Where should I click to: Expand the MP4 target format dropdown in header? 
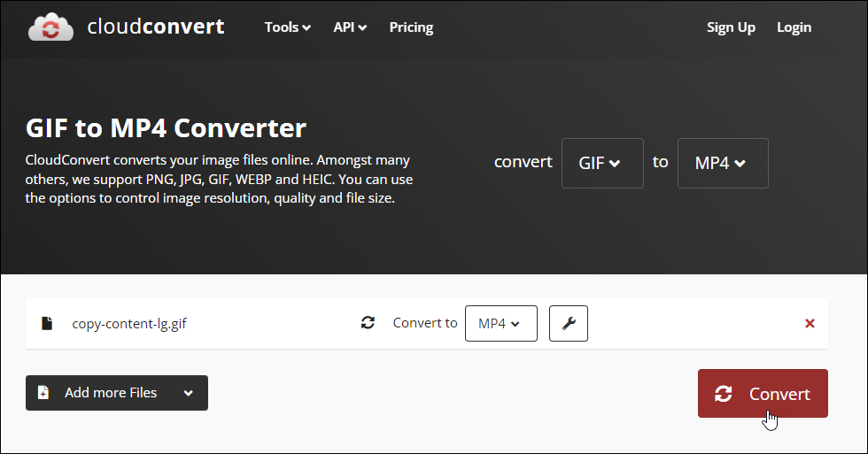coord(723,163)
